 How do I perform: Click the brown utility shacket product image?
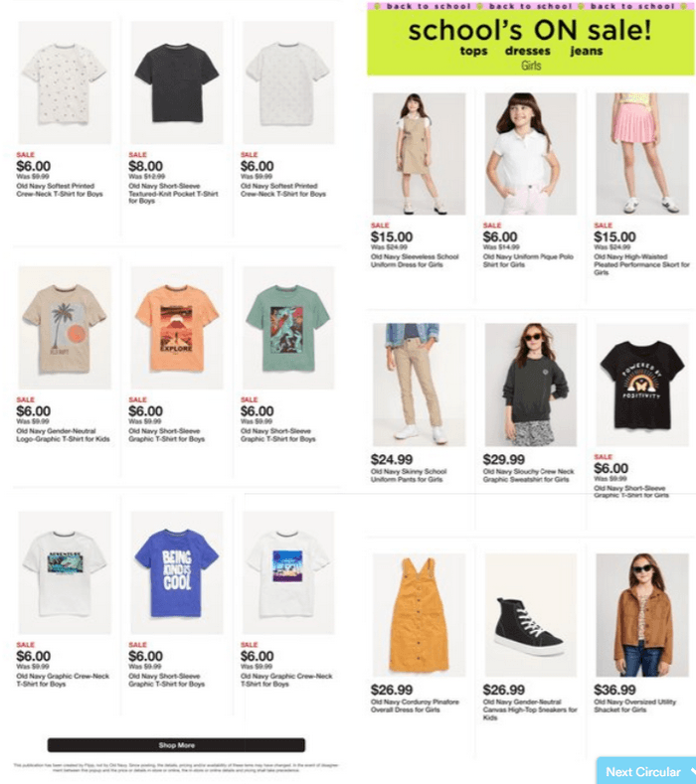642,615
